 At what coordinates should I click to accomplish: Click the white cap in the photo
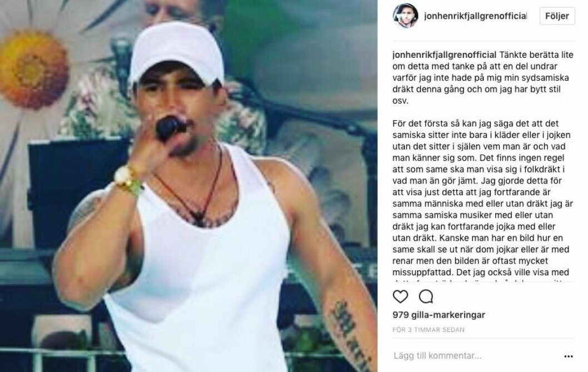point(177,54)
